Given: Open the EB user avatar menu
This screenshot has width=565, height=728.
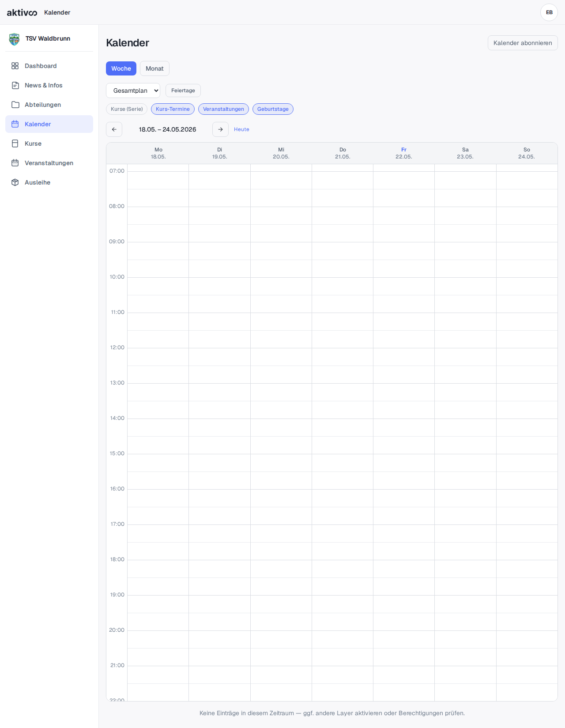Looking at the screenshot, I should click(549, 12).
